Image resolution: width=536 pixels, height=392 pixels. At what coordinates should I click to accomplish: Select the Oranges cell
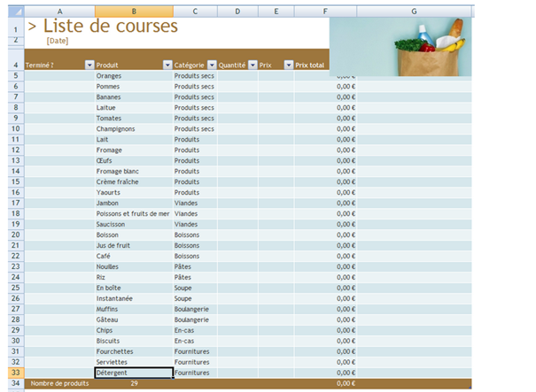tap(134, 75)
